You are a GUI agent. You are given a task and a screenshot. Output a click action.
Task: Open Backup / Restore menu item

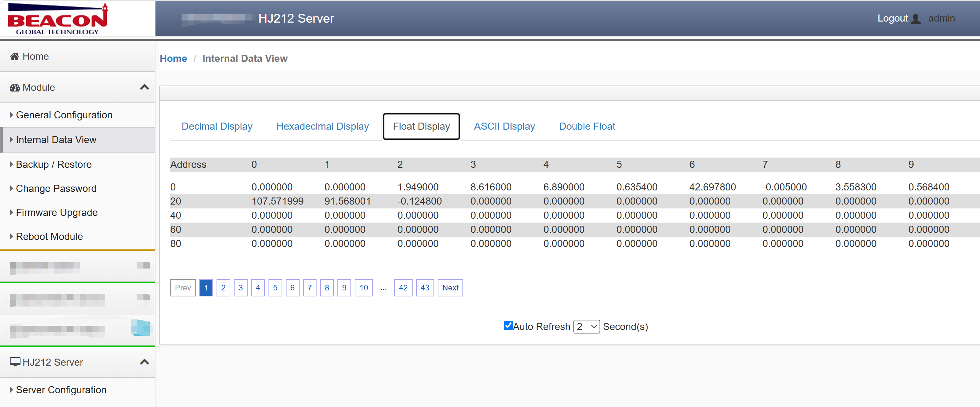click(x=54, y=164)
